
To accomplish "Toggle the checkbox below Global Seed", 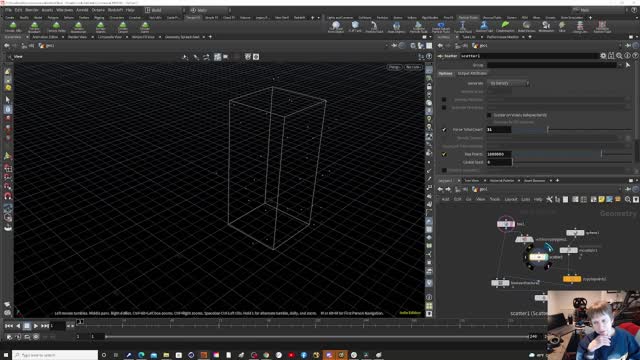I will click(x=444, y=170).
